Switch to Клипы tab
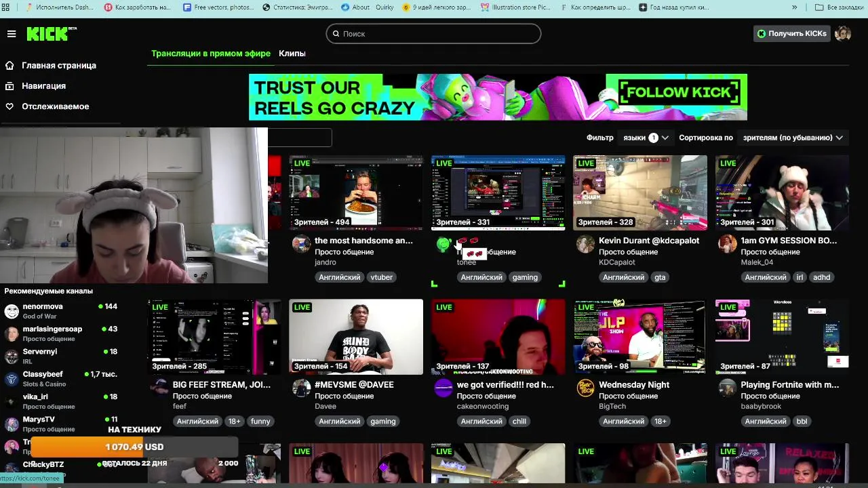868x488 pixels. (x=292, y=54)
